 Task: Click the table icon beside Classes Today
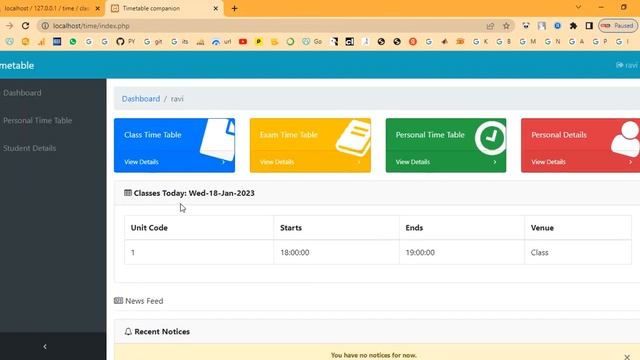[x=128, y=193]
